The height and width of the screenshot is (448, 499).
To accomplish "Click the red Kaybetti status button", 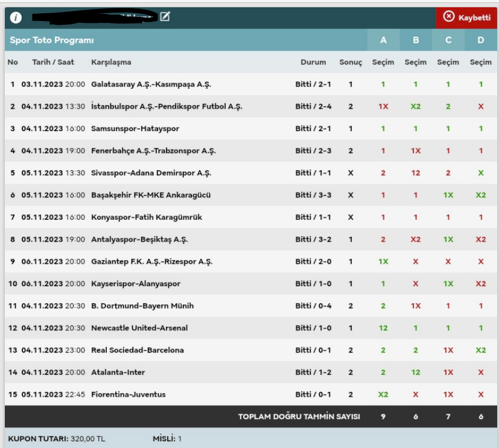I will click(x=467, y=18).
